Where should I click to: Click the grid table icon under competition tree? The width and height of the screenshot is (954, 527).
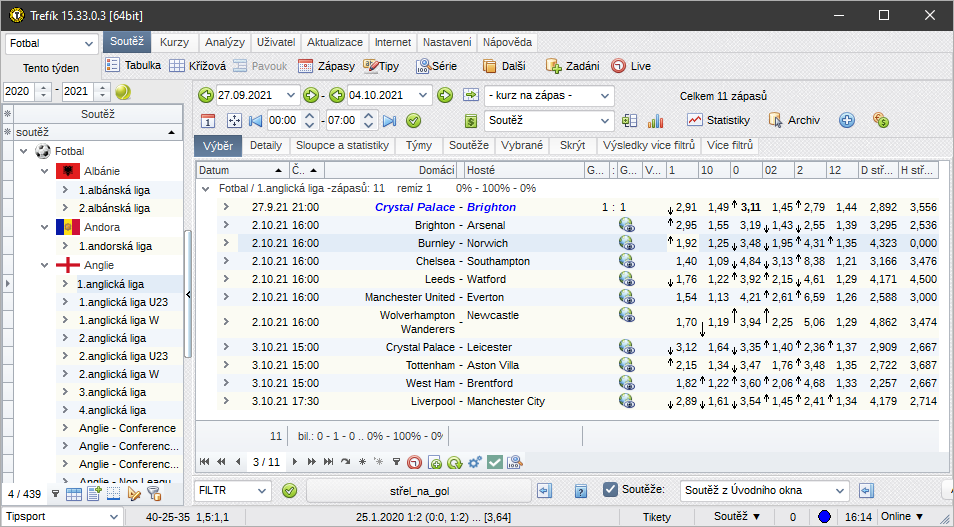74,494
